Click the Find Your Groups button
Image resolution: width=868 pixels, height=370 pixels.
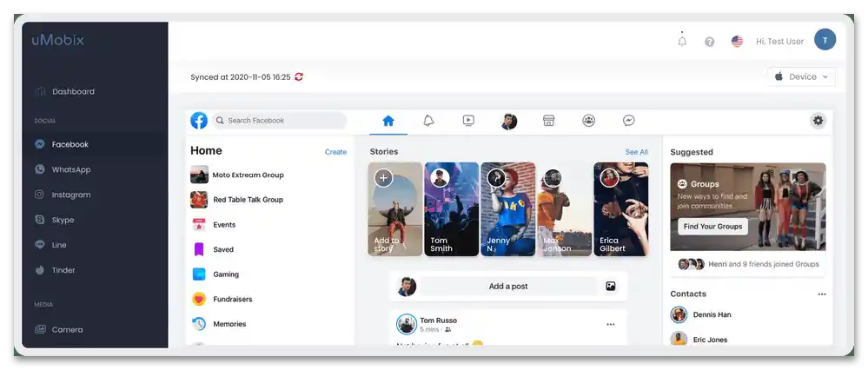[x=713, y=226]
